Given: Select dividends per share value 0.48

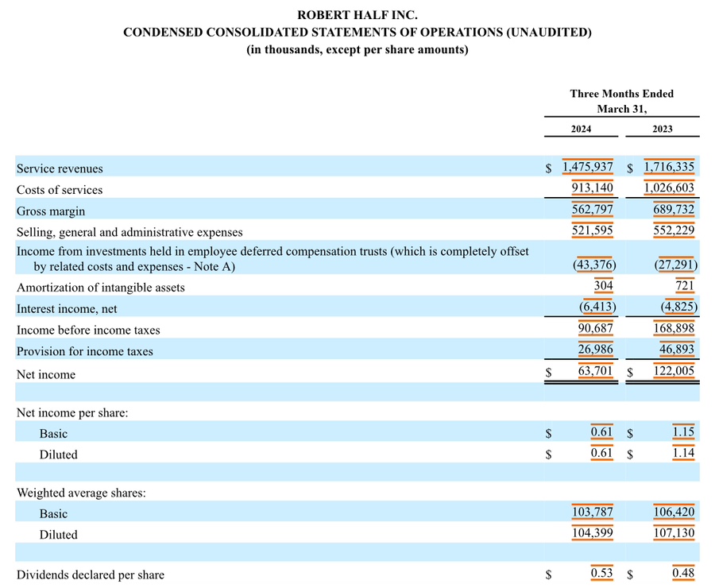Looking at the screenshot, I should coord(683,572).
